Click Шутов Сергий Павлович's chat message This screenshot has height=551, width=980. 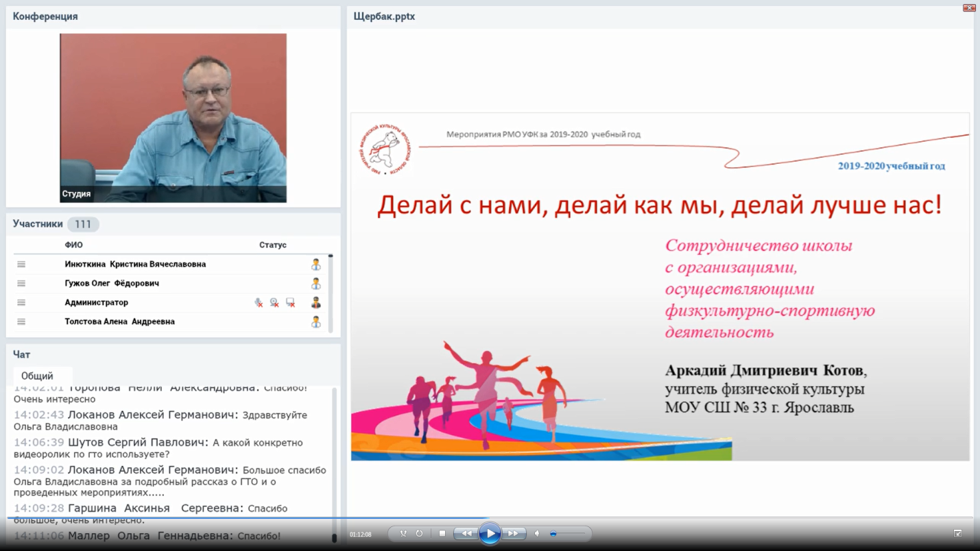[158, 448]
